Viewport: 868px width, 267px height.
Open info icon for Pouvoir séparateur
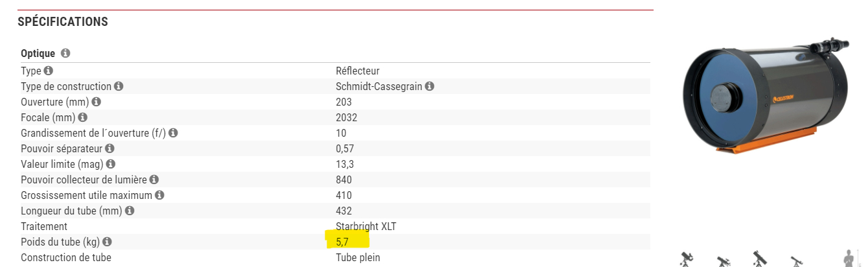tap(111, 148)
